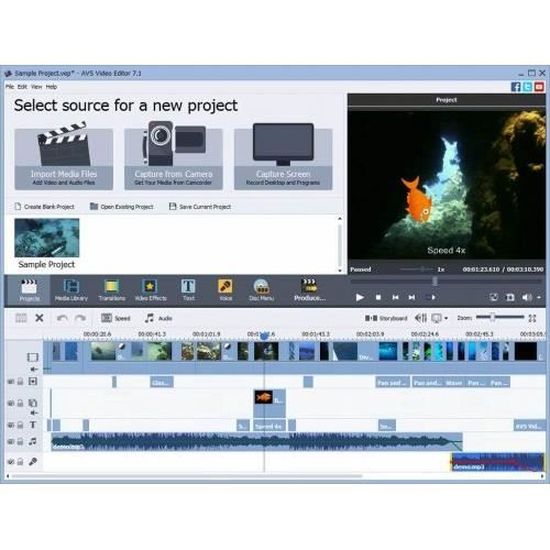Step to next frame in preview
This screenshot has width=550, height=550.
[412, 297]
